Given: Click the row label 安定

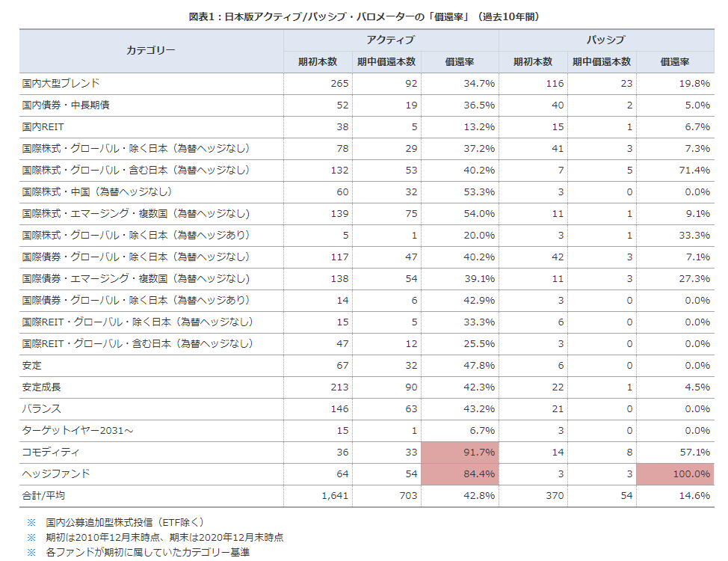Looking at the screenshot, I should coord(31,365).
